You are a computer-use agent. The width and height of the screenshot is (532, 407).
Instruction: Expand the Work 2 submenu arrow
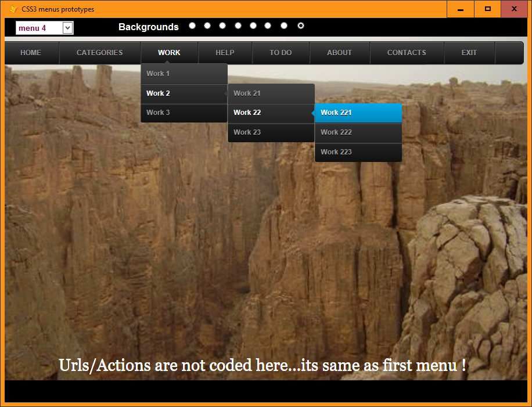223,93
